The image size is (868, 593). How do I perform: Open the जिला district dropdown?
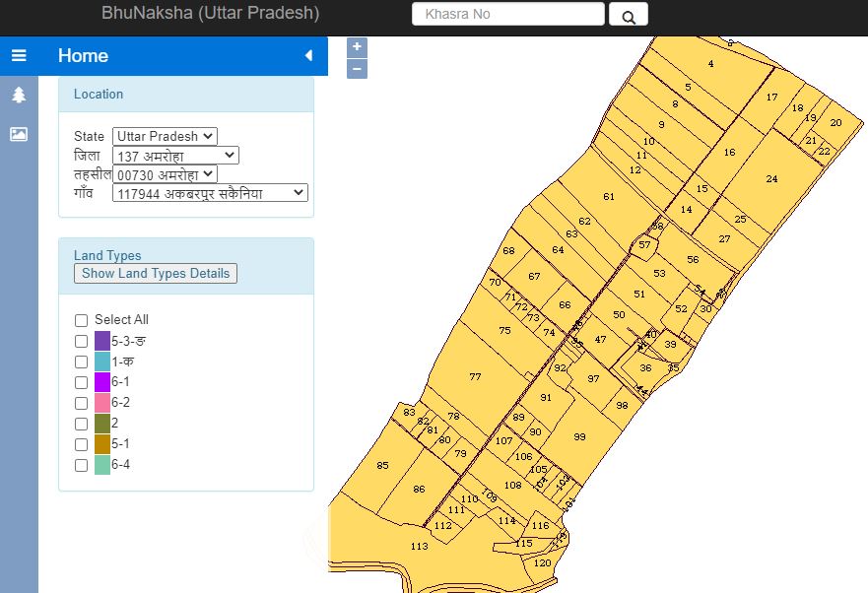(174, 155)
